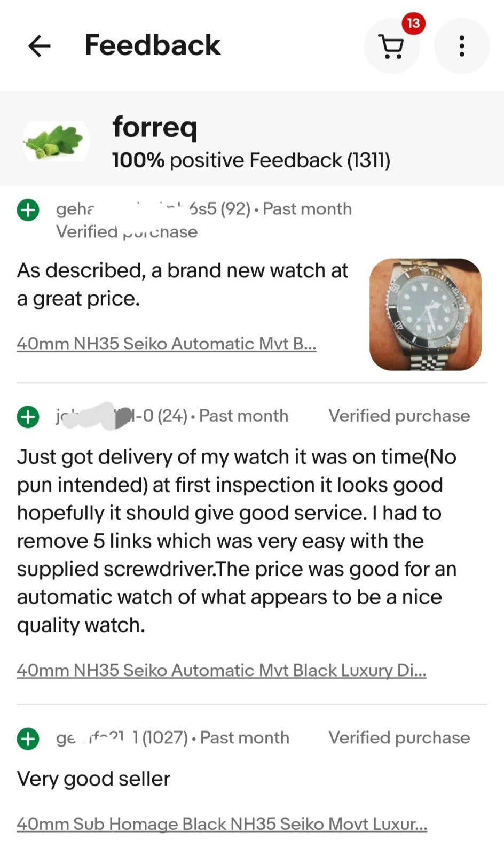
Task: Tap the red cart badge showing 13
Action: coord(413,23)
